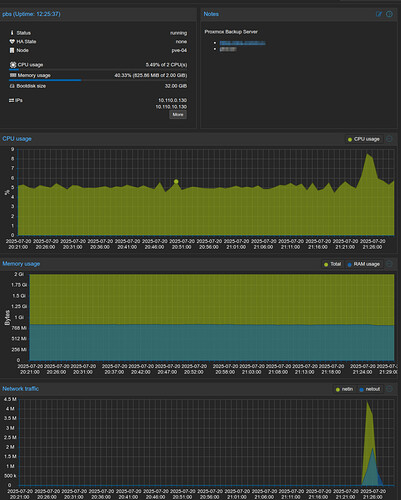Toggle netout series in network legend

click(x=370, y=389)
